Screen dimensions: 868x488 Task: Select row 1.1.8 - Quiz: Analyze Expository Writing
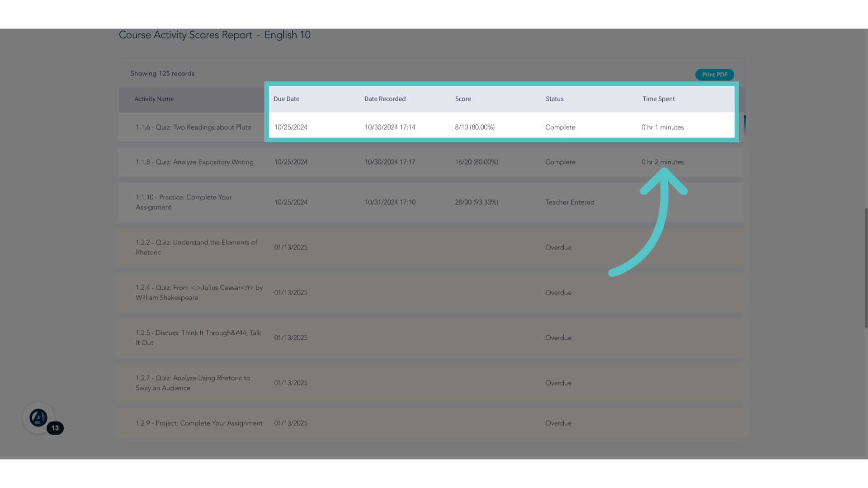click(431, 162)
